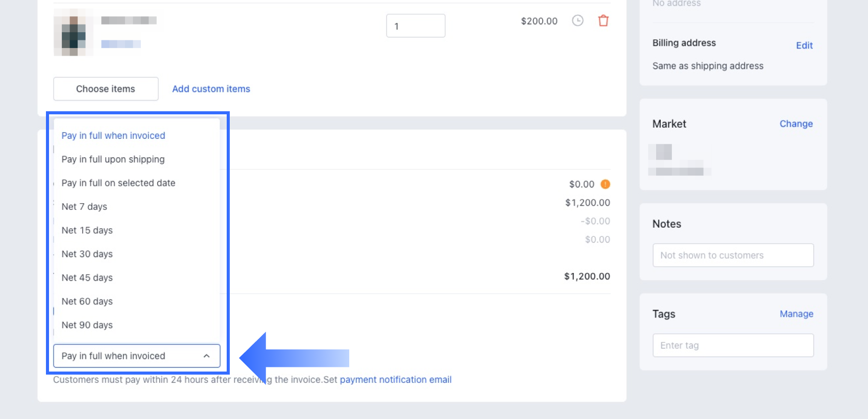
Task: Click the Enter tag input field
Action: [733, 346]
